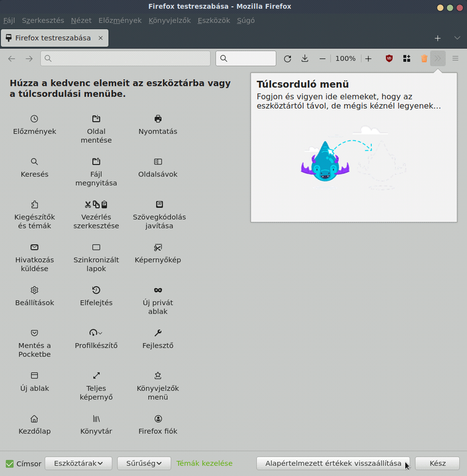
Task: Open the Nézet menu
Action: [81, 20]
